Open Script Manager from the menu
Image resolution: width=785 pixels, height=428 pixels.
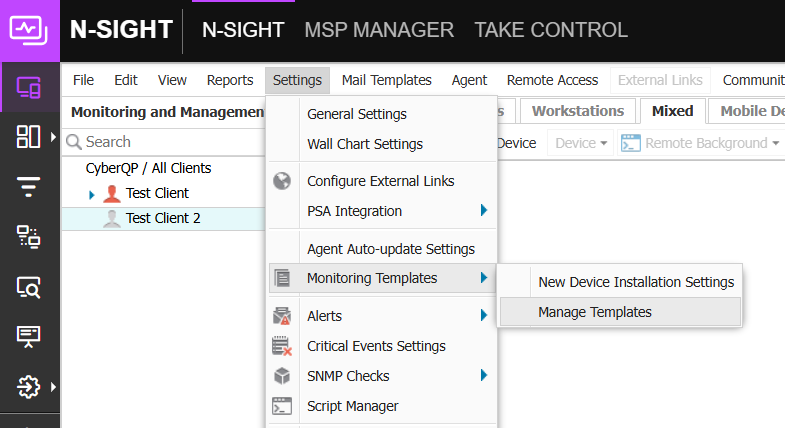click(383, 406)
